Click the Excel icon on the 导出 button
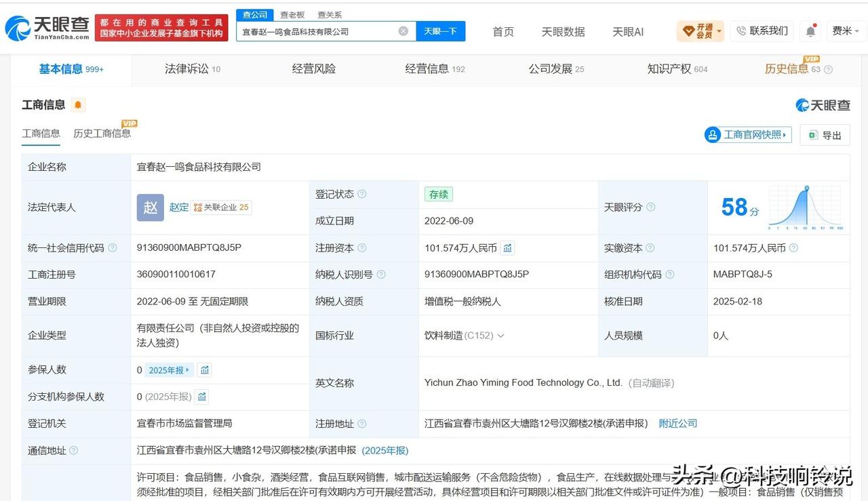868x501 pixels. point(812,135)
